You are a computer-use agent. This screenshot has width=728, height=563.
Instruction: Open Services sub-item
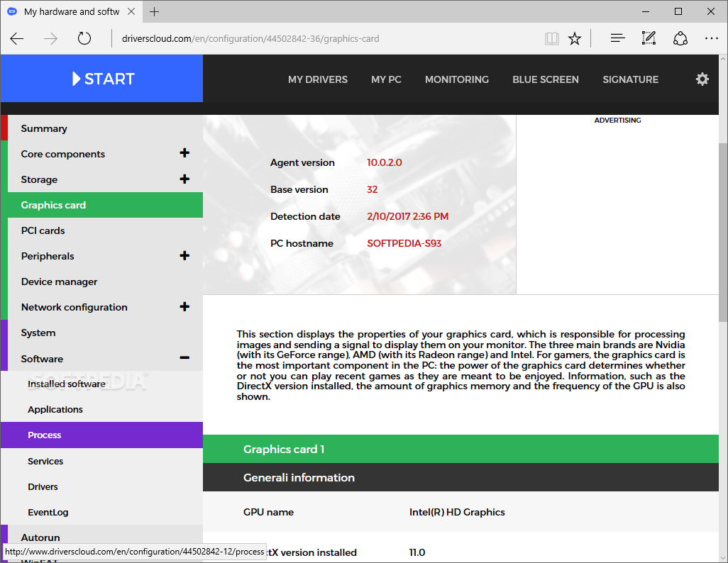pyautogui.click(x=101, y=461)
